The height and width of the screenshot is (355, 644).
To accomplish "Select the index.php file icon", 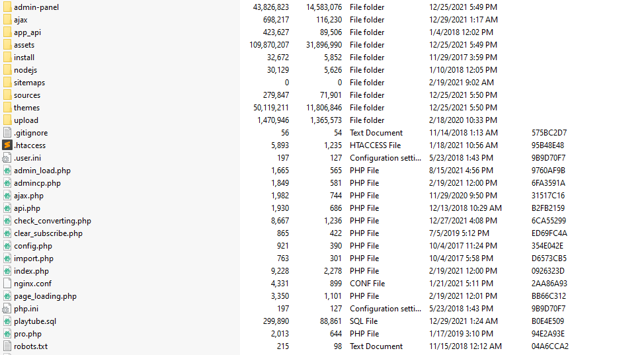I will pyautogui.click(x=7, y=271).
